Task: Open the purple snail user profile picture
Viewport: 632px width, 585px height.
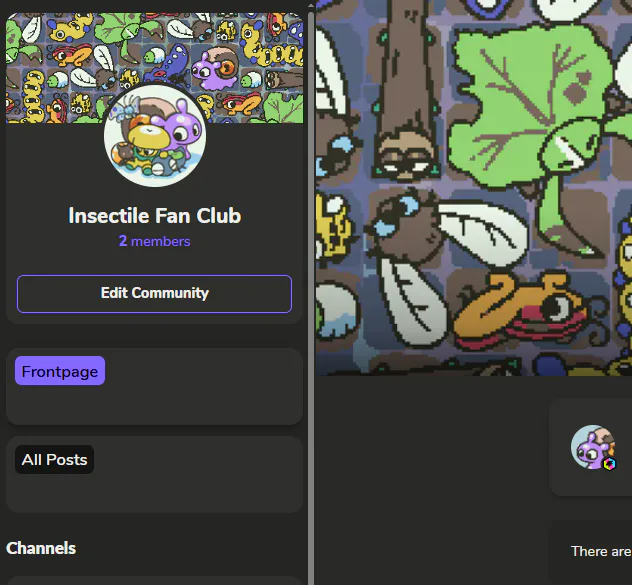Action: click(593, 447)
